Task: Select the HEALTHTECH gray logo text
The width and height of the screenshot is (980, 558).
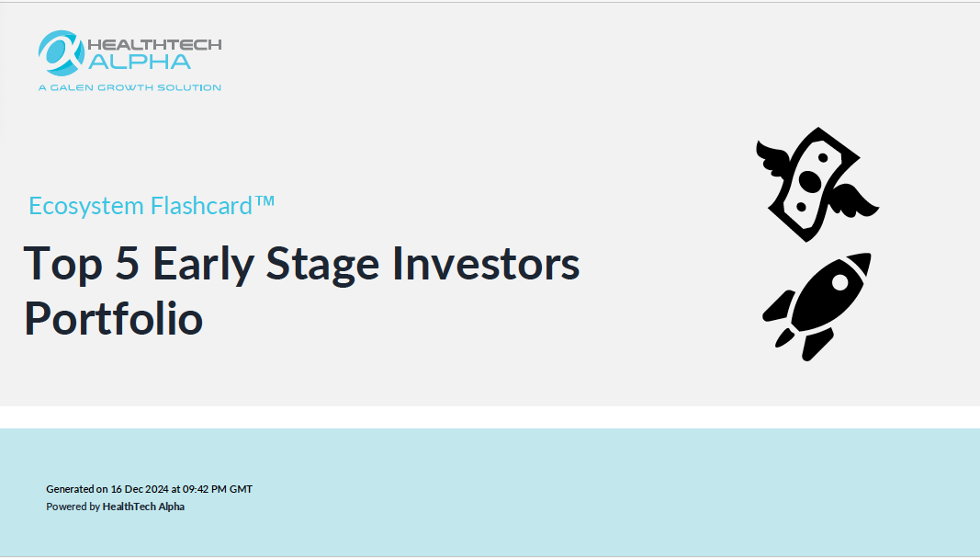Action: [154, 44]
